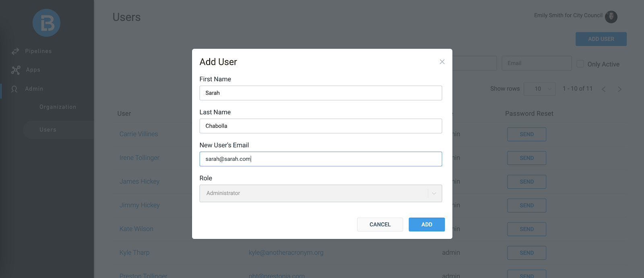The width and height of the screenshot is (644, 278).
Task: Open the Organization menu item
Action: coord(58,107)
